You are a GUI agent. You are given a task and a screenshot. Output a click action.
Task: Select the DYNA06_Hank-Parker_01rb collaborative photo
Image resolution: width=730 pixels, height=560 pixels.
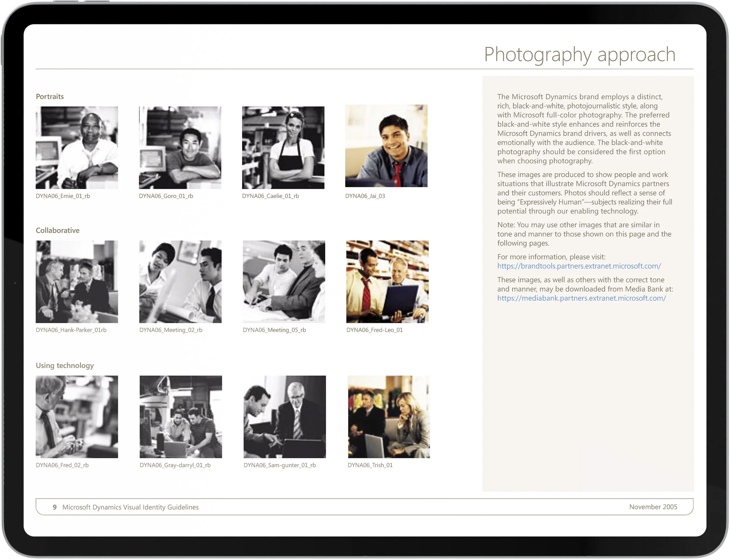(x=77, y=281)
